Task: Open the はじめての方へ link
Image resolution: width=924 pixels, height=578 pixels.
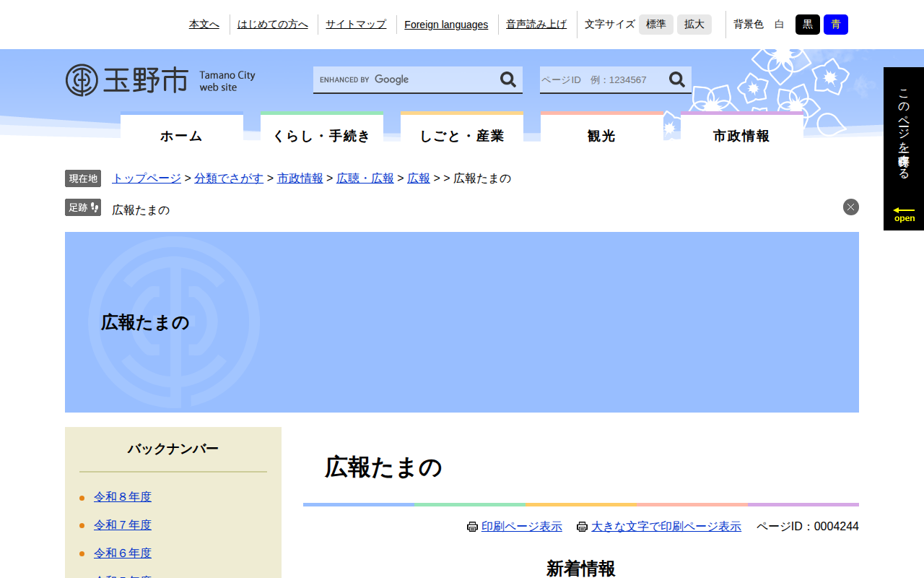Action: [x=273, y=25]
